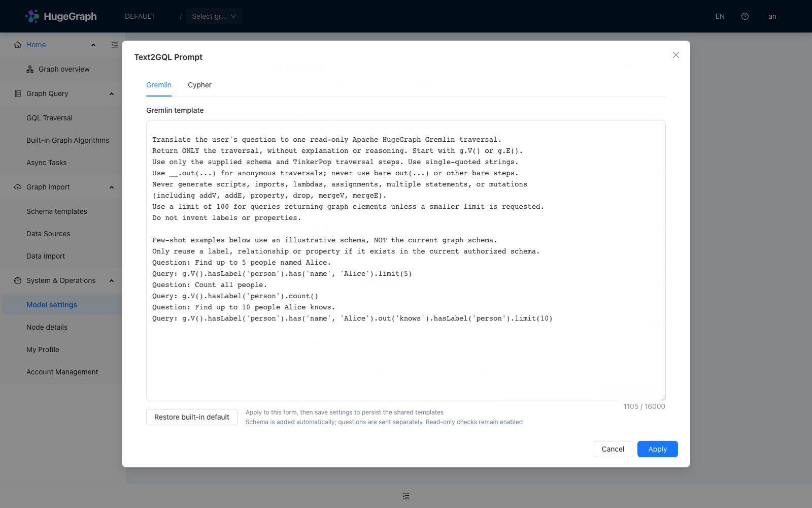This screenshot has height=508, width=812.
Task: Click the Graph overview tree icon
Action: (30, 69)
